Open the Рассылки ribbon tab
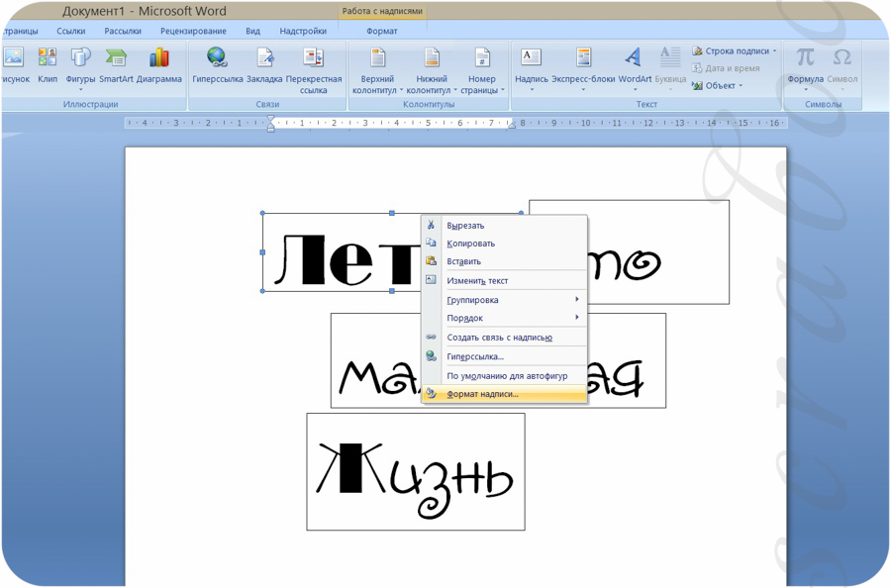This screenshot has height=588, width=891. (x=123, y=32)
